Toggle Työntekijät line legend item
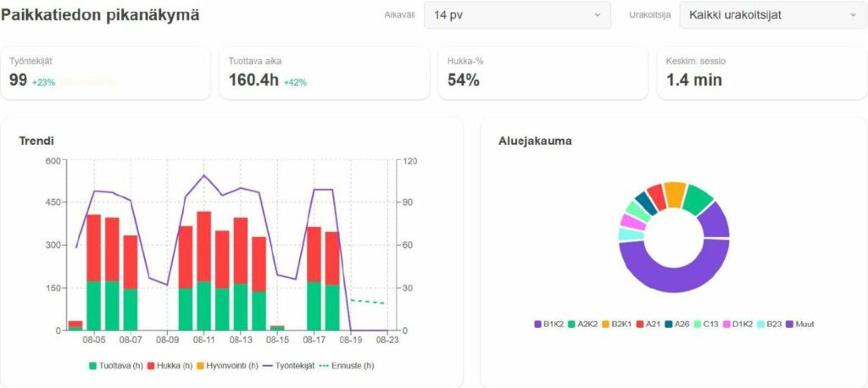 (x=289, y=366)
